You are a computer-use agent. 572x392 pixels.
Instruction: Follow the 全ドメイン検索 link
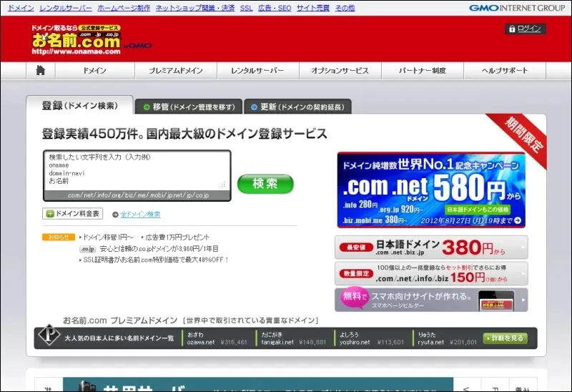[140, 215]
